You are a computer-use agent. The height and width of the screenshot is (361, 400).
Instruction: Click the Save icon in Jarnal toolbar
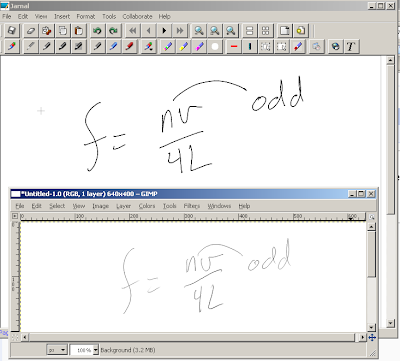pyautogui.click(x=12, y=31)
